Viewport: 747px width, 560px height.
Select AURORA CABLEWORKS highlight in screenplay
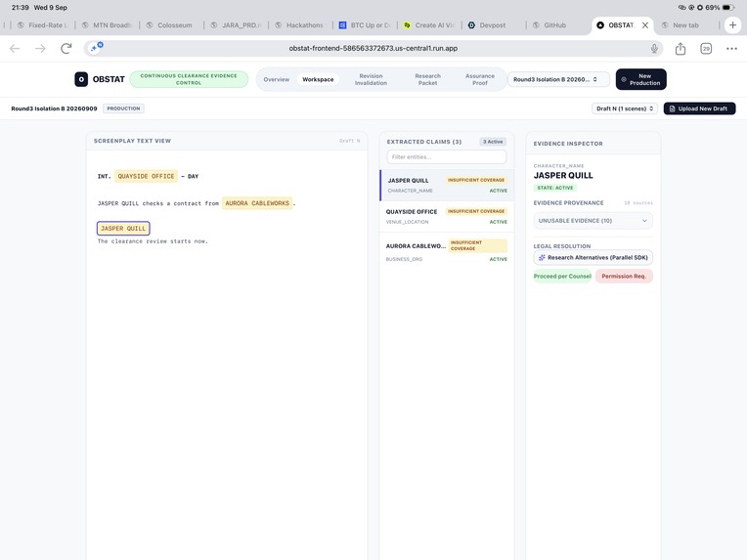pyautogui.click(x=257, y=203)
